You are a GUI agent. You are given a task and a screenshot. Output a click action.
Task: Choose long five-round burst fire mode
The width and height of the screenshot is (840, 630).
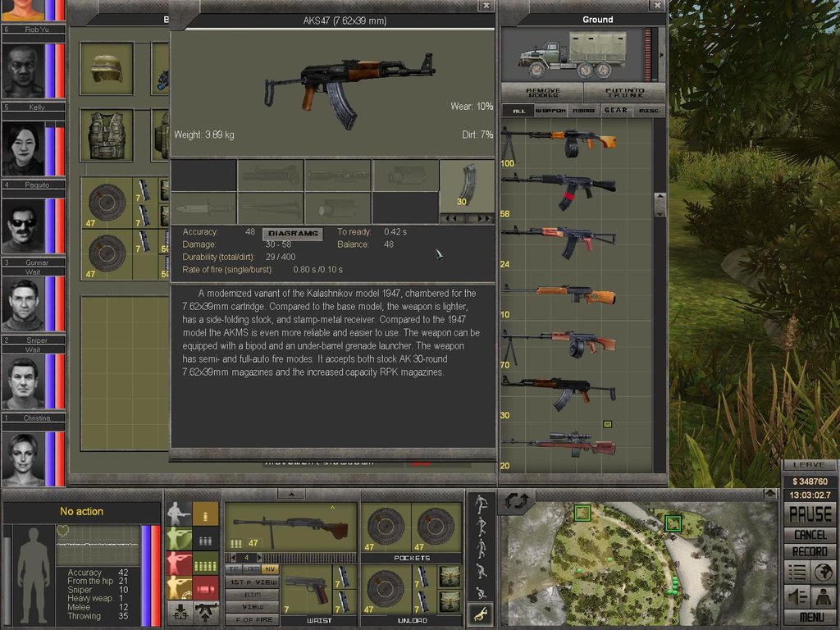pos(205,564)
